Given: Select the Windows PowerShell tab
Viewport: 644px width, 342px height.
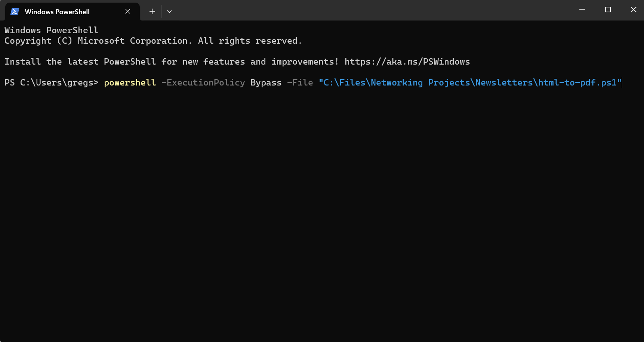Looking at the screenshot, I should click(x=72, y=12).
